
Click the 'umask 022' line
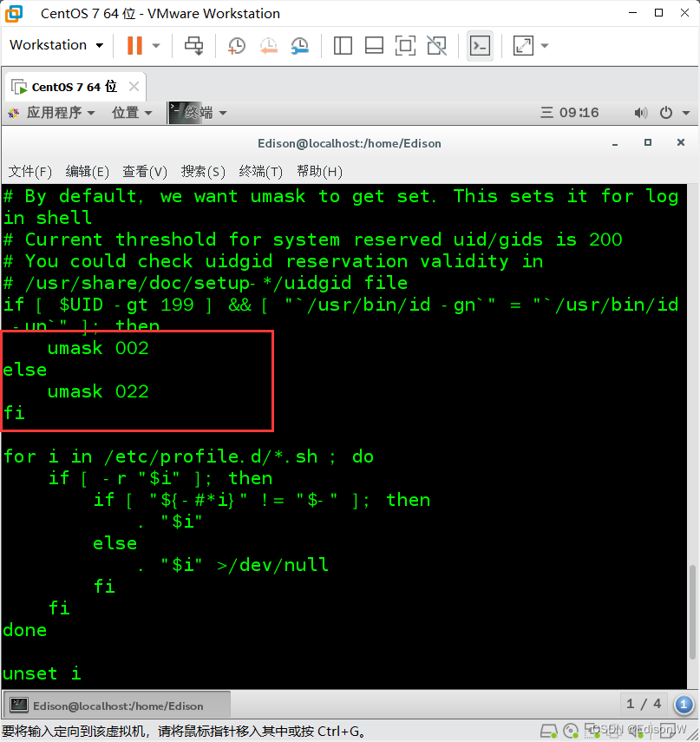(x=98, y=391)
